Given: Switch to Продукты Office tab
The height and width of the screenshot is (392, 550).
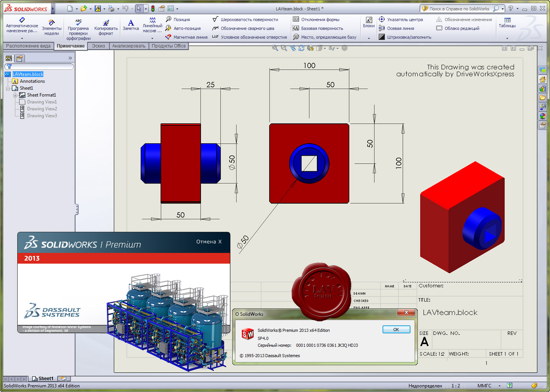Looking at the screenshot, I should (x=169, y=46).
